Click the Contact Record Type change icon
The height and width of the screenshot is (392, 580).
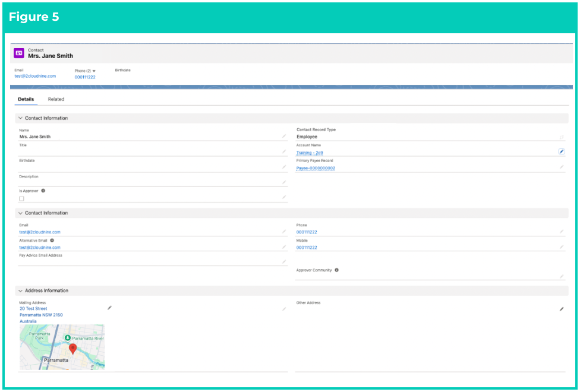[x=562, y=137]
